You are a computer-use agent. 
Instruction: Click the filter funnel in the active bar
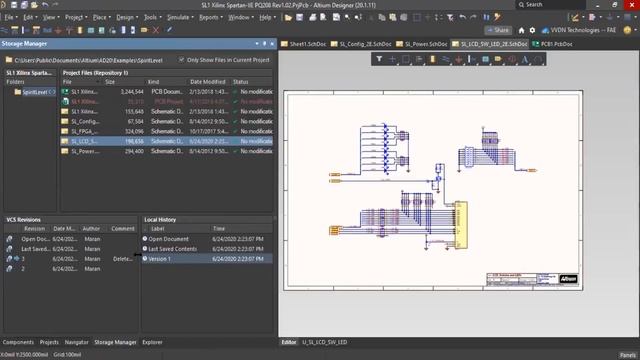coord(379,60)
